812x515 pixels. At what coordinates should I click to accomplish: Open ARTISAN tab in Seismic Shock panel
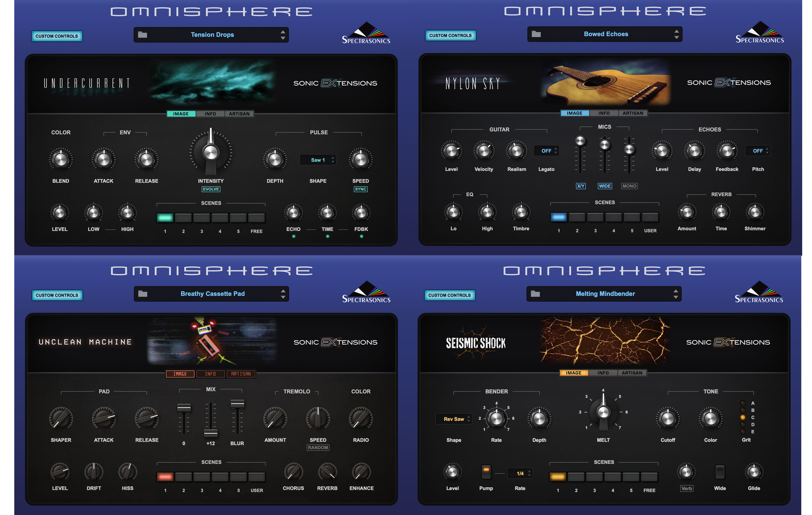632,373
